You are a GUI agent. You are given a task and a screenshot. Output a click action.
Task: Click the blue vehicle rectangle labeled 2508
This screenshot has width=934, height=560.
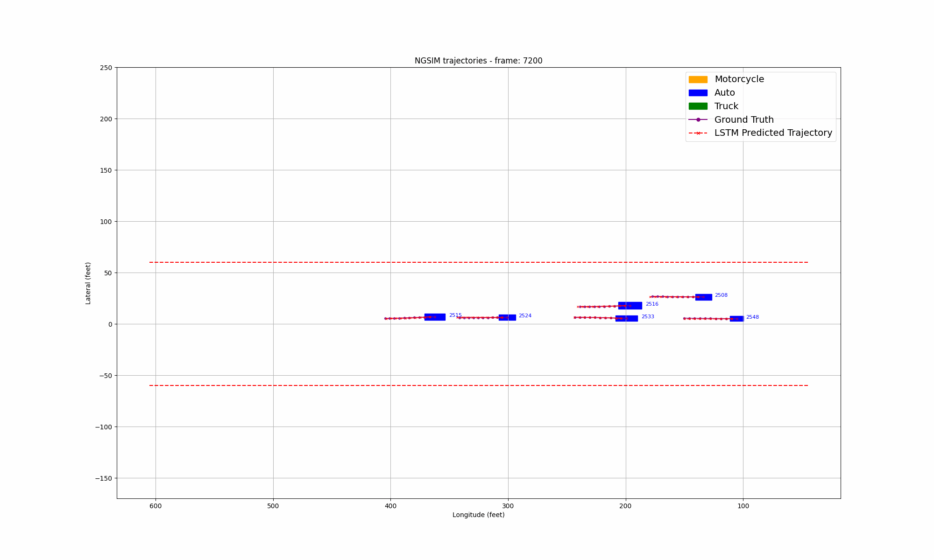[x=703, y=297]
